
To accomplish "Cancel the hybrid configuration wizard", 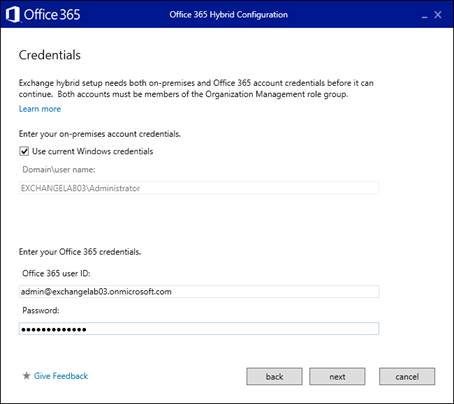I will click(x=407, y=377).
